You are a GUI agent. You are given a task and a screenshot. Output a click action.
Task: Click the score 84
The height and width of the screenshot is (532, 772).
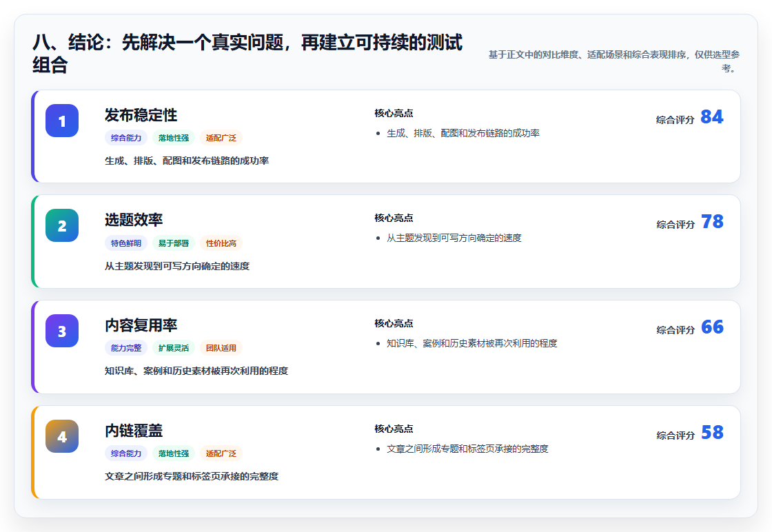(x=712, y=116)
